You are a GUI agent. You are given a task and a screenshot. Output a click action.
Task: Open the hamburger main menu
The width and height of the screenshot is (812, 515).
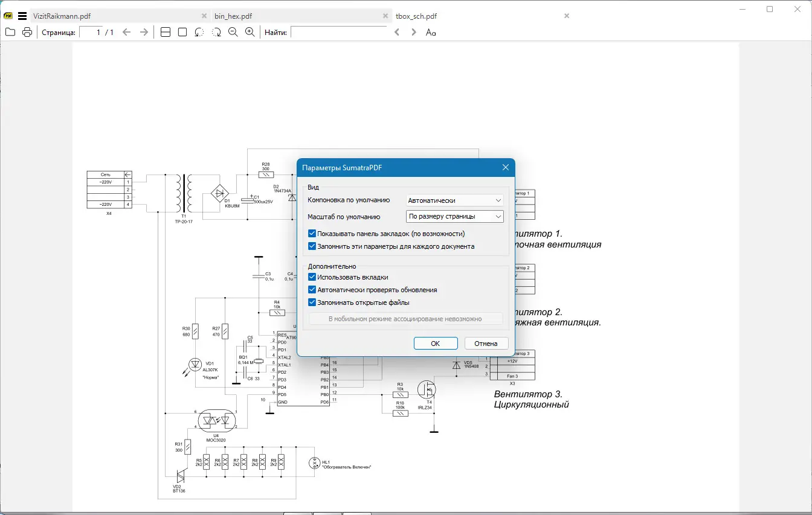[x=22, y=16]
